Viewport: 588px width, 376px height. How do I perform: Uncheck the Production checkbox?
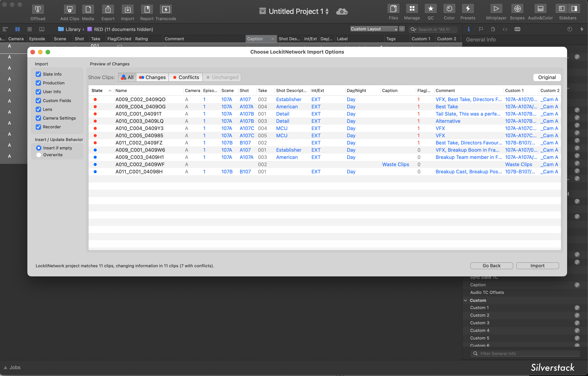click(x=38, y=83)
